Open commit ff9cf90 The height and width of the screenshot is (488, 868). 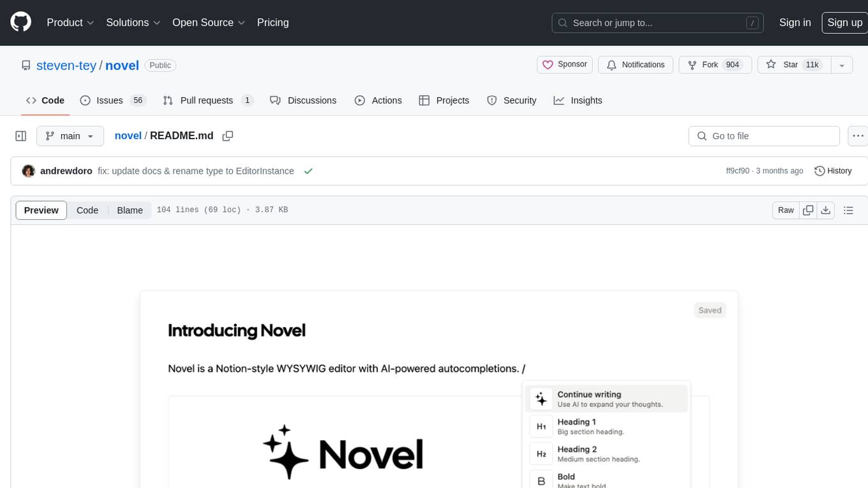(738, 171)
